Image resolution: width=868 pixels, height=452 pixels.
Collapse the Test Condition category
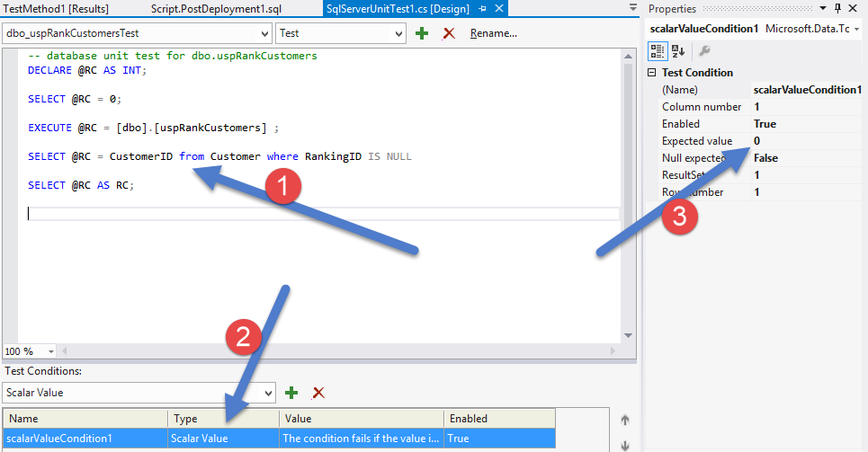[x=652, y=73]
